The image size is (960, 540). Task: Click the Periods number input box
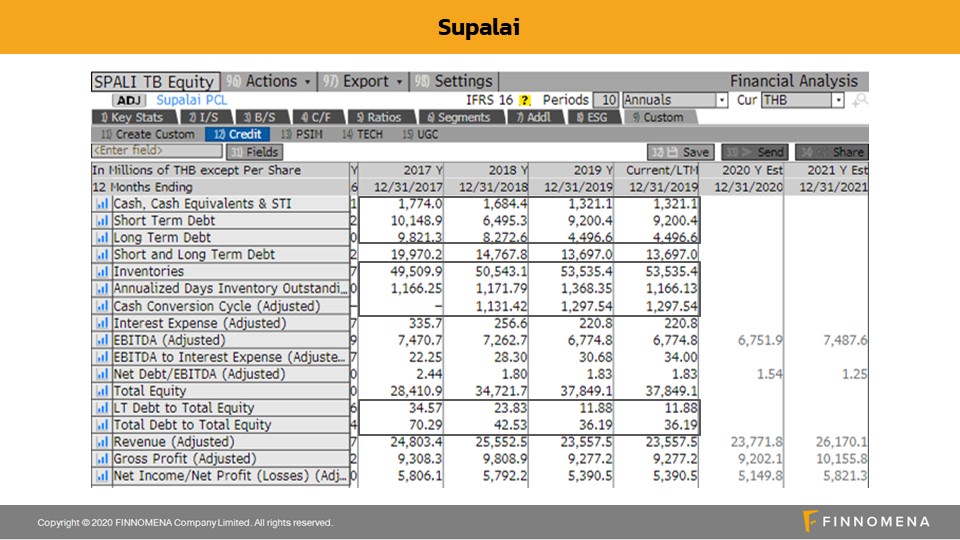pos(607,101)
